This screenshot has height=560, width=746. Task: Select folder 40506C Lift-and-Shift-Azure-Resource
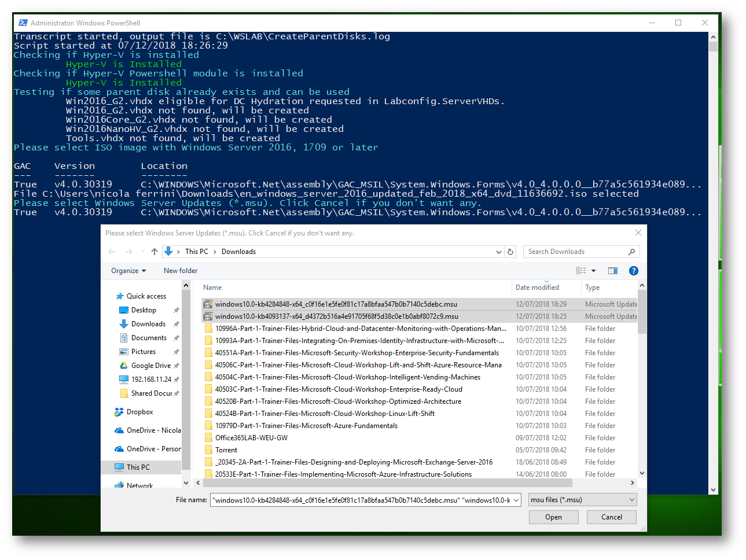[420, 365]
